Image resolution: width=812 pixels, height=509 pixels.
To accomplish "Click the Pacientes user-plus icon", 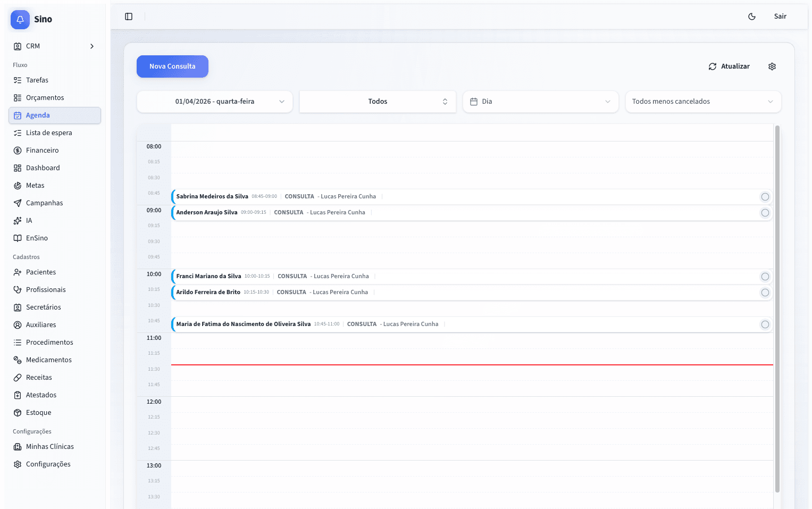I will pyautogui.click(x=18, y=272).
